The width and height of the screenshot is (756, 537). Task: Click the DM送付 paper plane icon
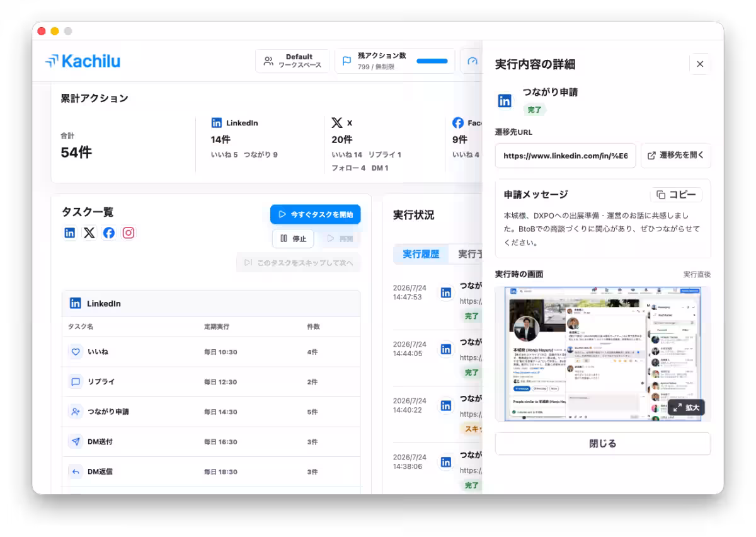point(76,442)
